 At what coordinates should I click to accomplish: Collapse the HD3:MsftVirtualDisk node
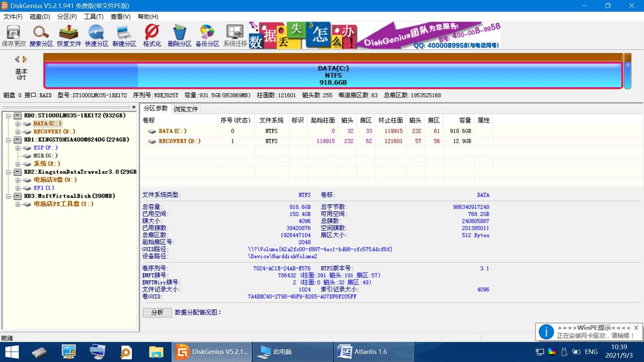coord(8,196)
